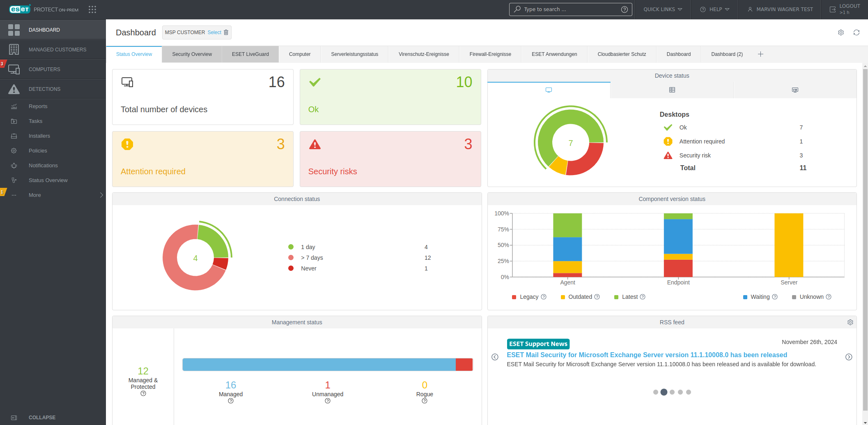Switch to the Security Overview tab
Image resolution: width=868 pixels, height=425 pixels.
tap(192, 54)
